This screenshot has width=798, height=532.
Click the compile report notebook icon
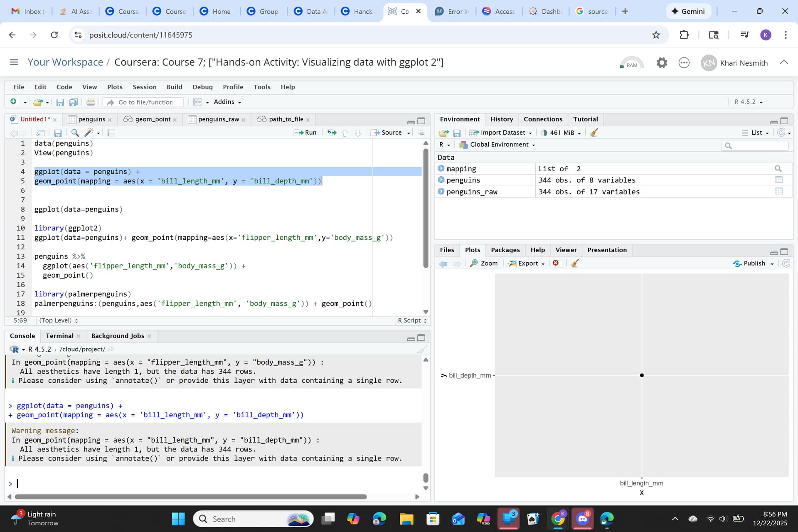(x=111, y=133)
